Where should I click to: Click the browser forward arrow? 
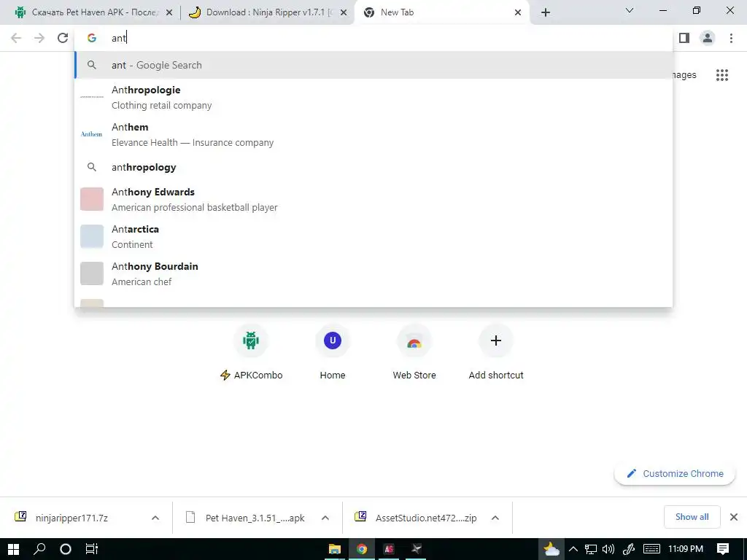pos(39,38)
